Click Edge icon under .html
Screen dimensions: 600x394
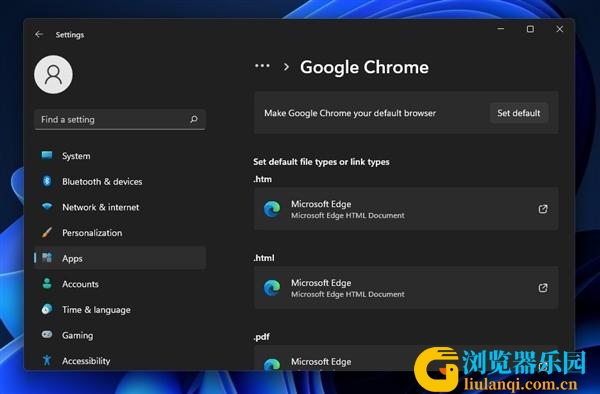(272, 288)
